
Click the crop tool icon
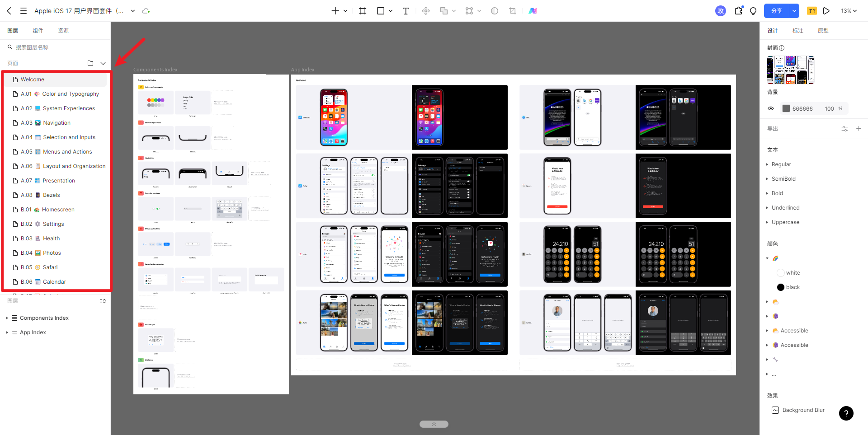click(513, 11)
